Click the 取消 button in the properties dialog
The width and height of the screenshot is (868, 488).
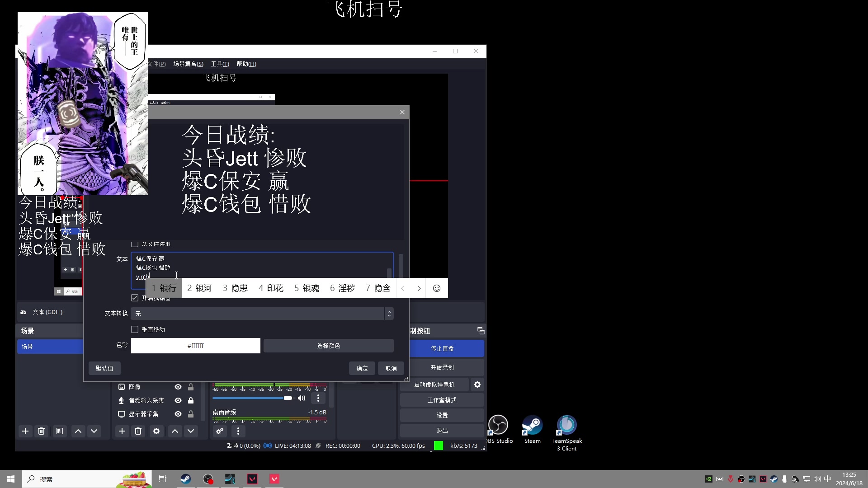(x=391, y=369)
